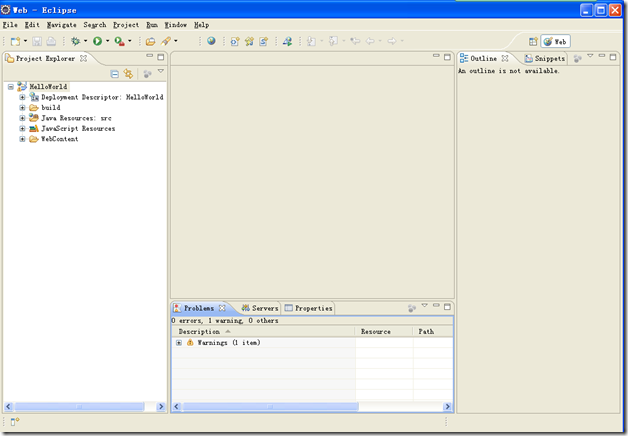Image resolution: width=628 pixels, height=436 pixels.
Task: Open the File menu
Action: (10, 25)
